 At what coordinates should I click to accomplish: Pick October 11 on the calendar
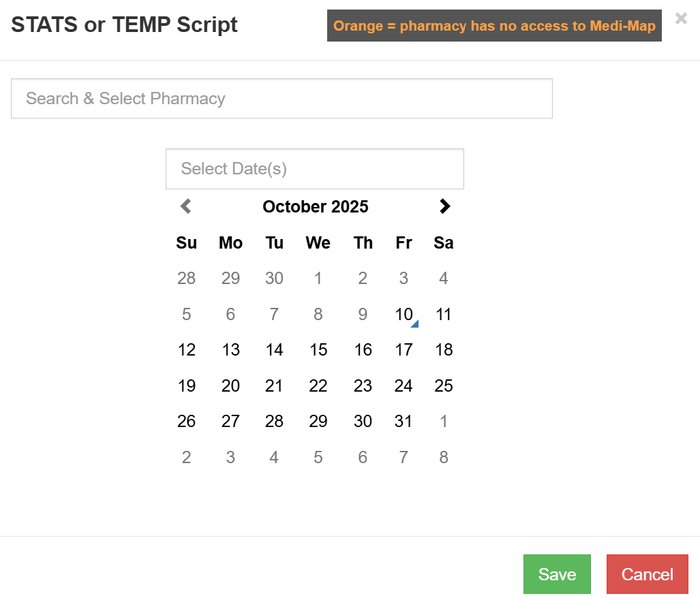coord(444,315)
